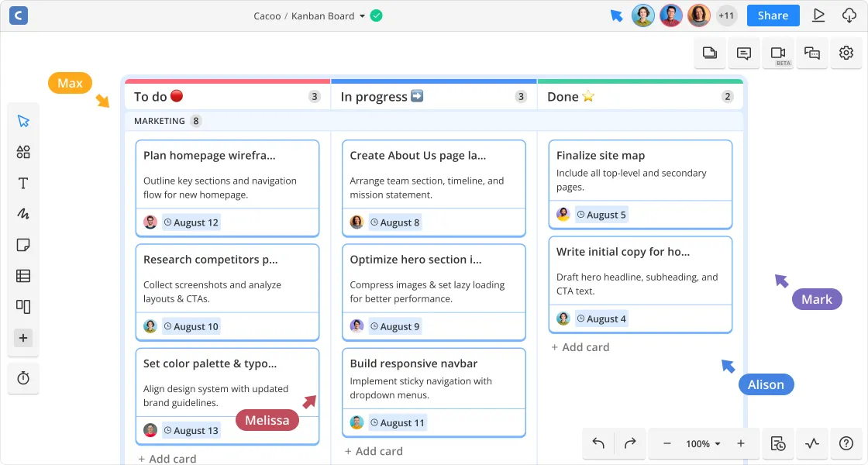Start a video chat
The image size is (868, 465).
777,53
